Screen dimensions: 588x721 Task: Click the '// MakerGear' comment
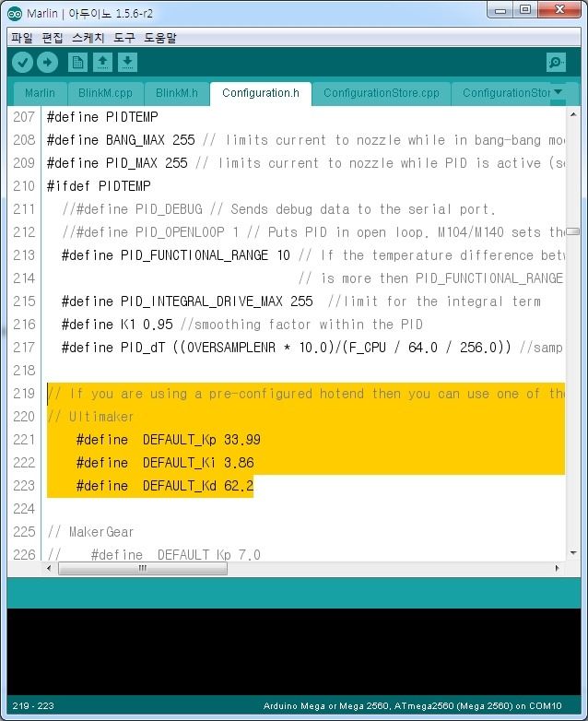pos(90,532)
